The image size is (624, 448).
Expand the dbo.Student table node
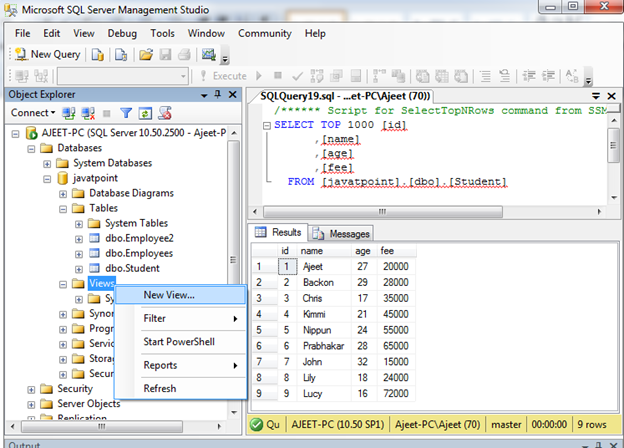pyautogui.click(x=79, y=269)
